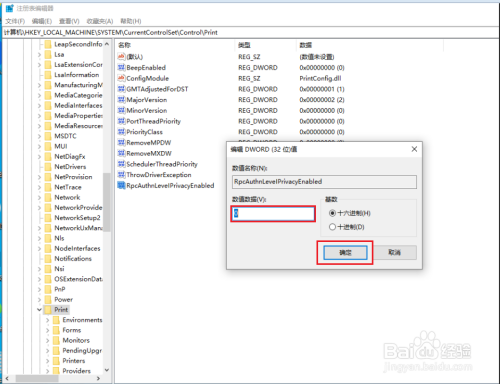The height and width of the screenshot is (384, 500).
Task: Select the decimal (十进制) radio button
Action: [x=332, y=227]
